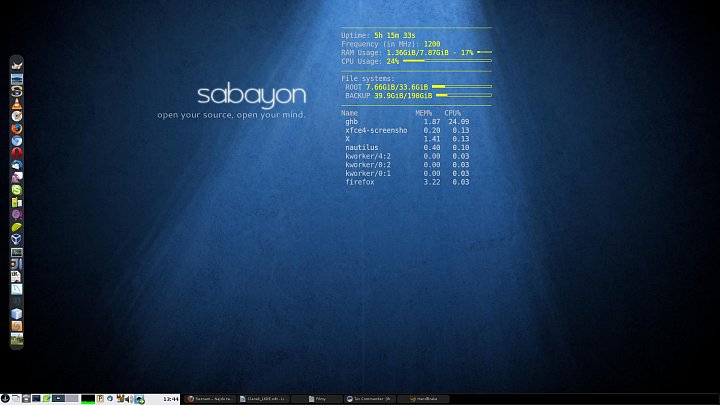720x405 pixels.
Task: Launch Chromium browser from the dock
Action: click(x=17, y=141)
